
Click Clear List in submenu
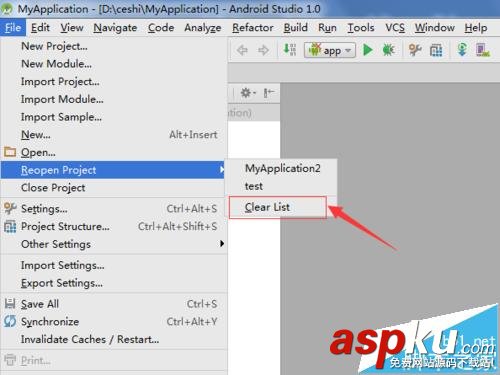click(x=278, y=207)
